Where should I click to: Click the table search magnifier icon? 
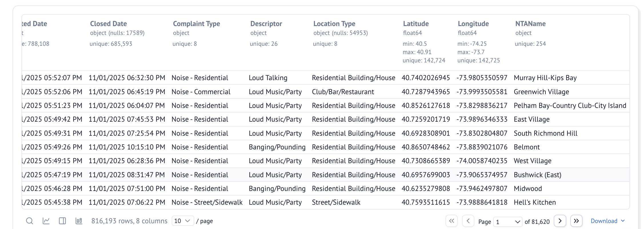point(29,221)
